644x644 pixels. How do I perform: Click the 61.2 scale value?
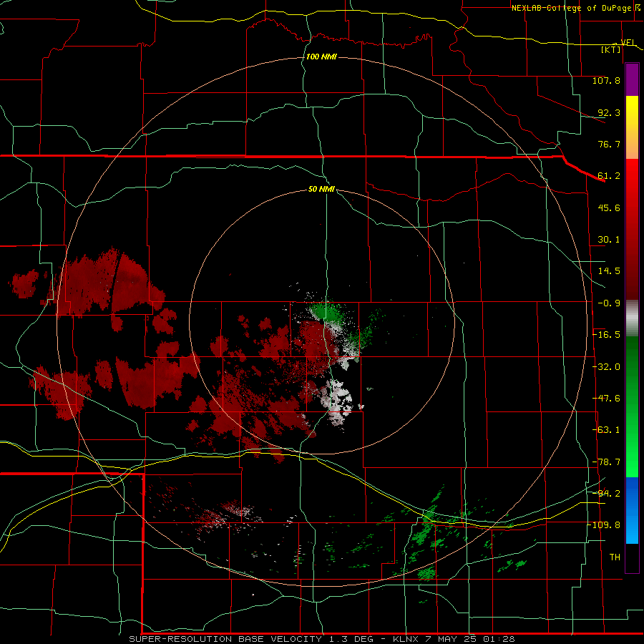pyautogui.click(x=609, y=176)
